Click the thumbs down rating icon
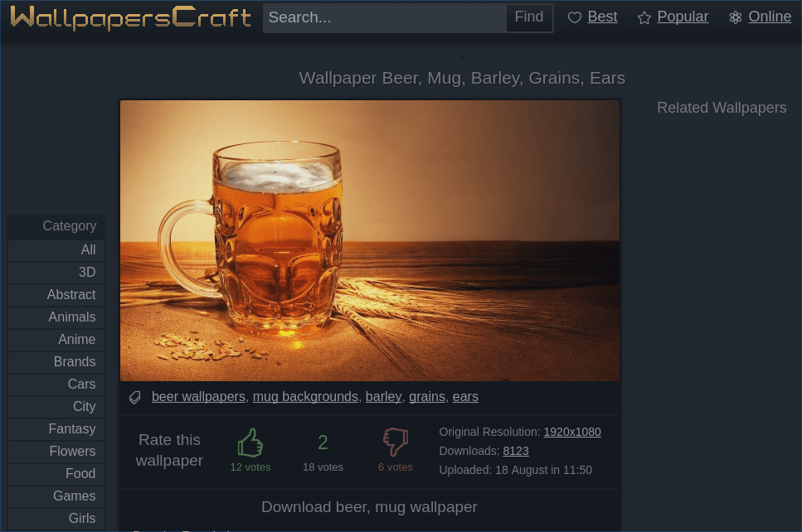This screenshot has height=532, width=802. click(395, 442)
